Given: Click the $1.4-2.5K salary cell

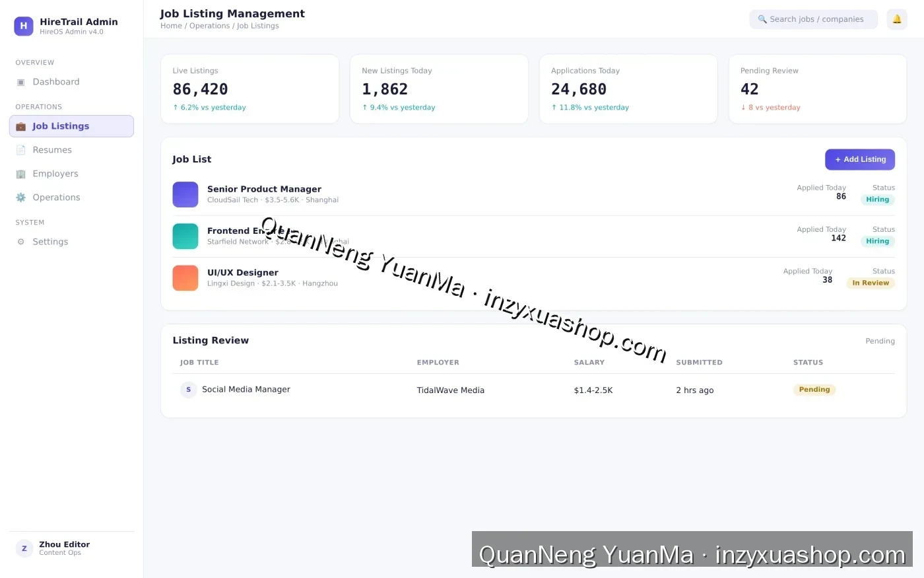Looking at the screenshot, I should point(593,390).
